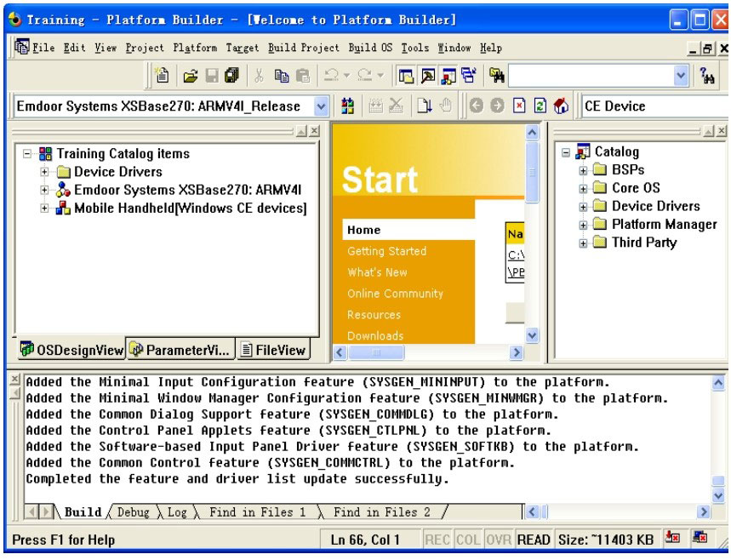Viewport: 731px width, 560px height.
Task: Click the colored Sysgen build icon
Action: (347, 106)
